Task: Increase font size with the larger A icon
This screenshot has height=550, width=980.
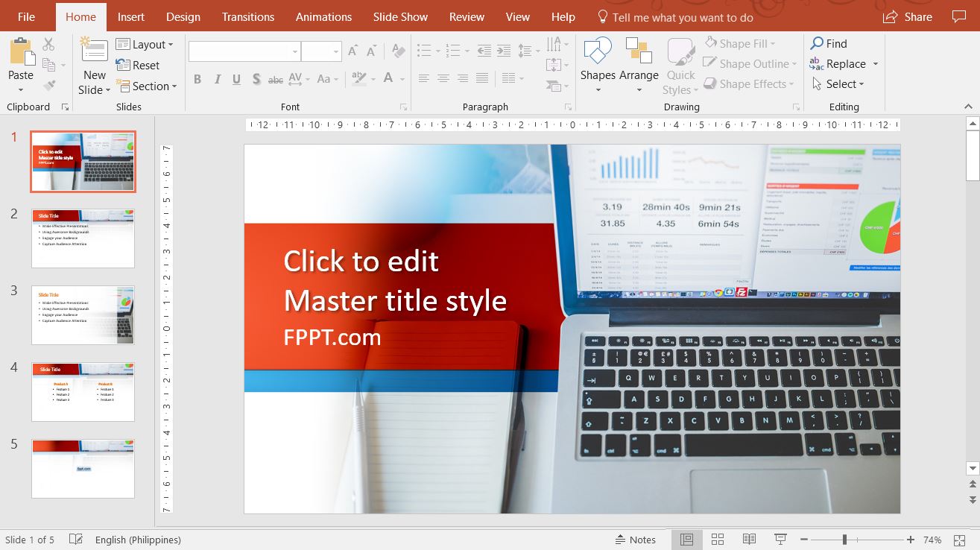Action: pyautogui.click(x=353, y=51)
